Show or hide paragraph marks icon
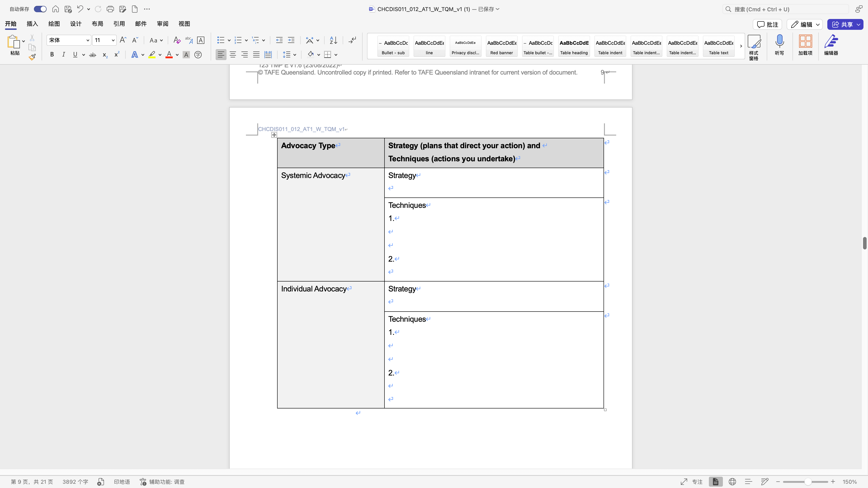This screenshot has height=488, width=868. click(x=352, y=40)
